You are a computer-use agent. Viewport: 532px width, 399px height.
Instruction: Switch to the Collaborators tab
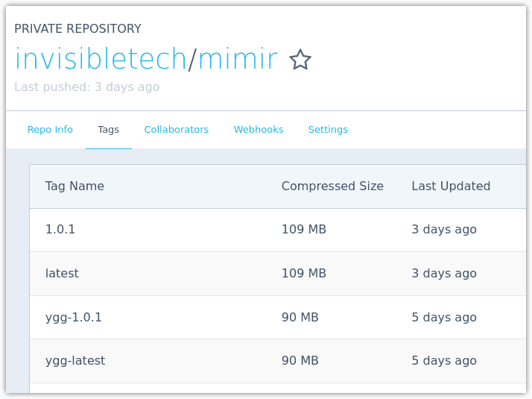(x=177, y=129)
